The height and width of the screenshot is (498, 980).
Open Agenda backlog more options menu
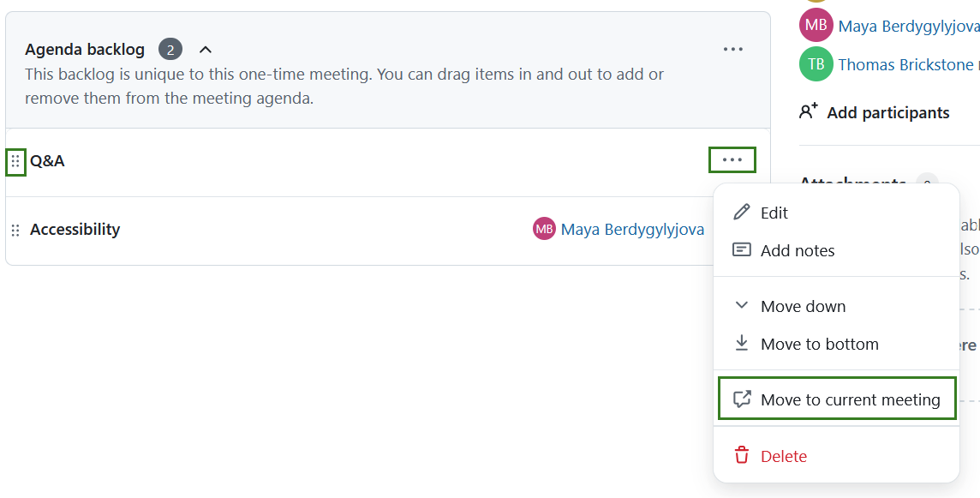tap(732, 50)
